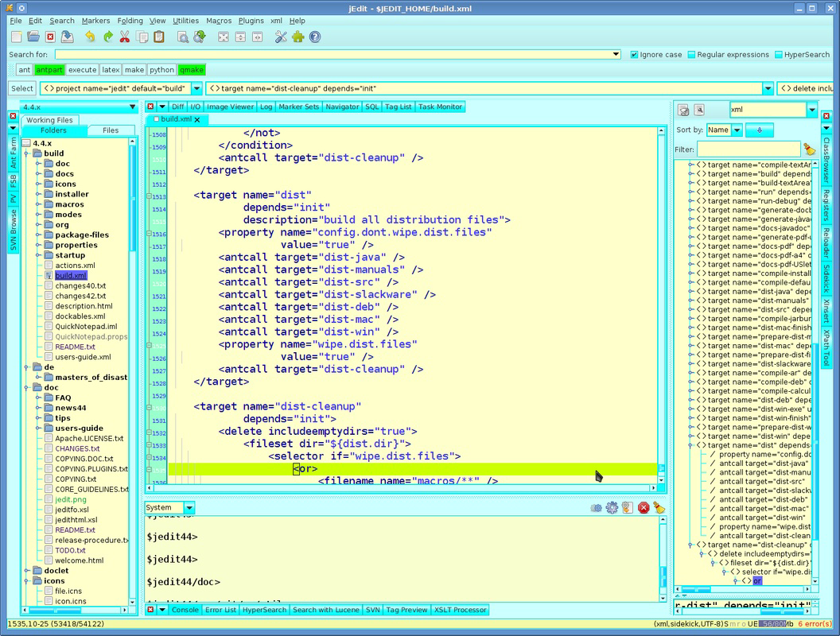Undo the last edit with yellow arrow icon

(91, 37)
